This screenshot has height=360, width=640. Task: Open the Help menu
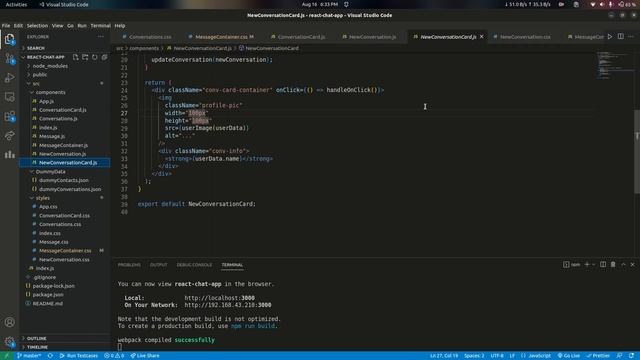click(120, 25)
